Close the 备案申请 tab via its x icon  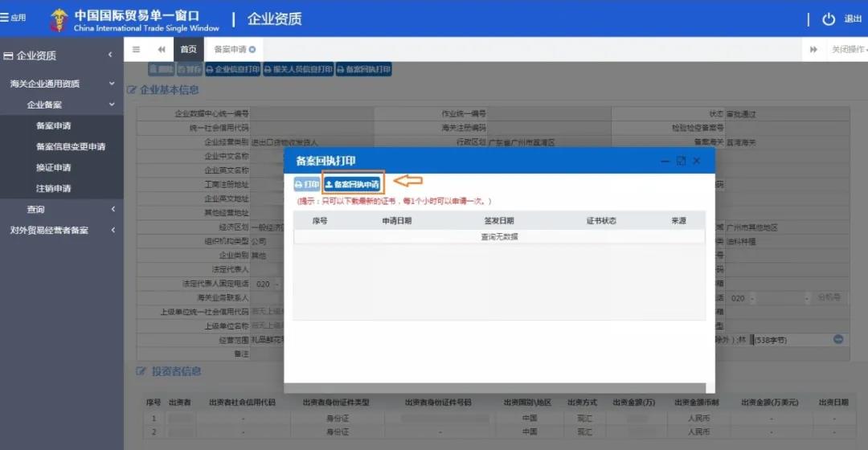point(252,50)
